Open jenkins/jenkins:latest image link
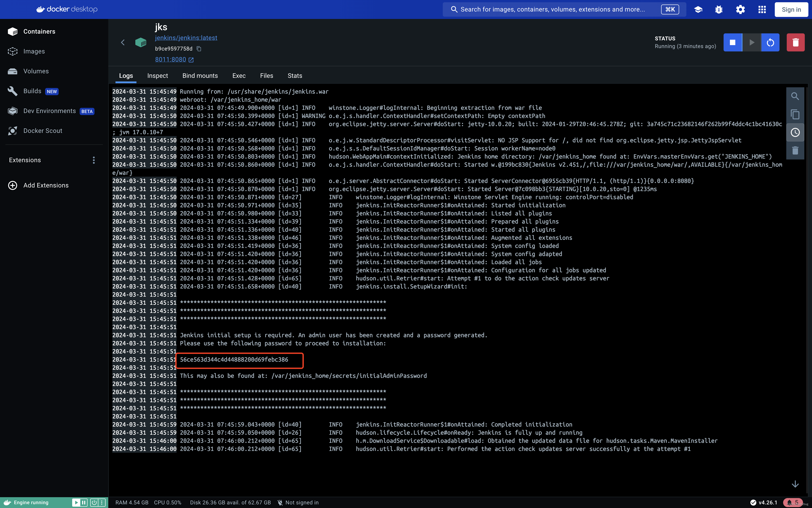 (x=186, y=38)
